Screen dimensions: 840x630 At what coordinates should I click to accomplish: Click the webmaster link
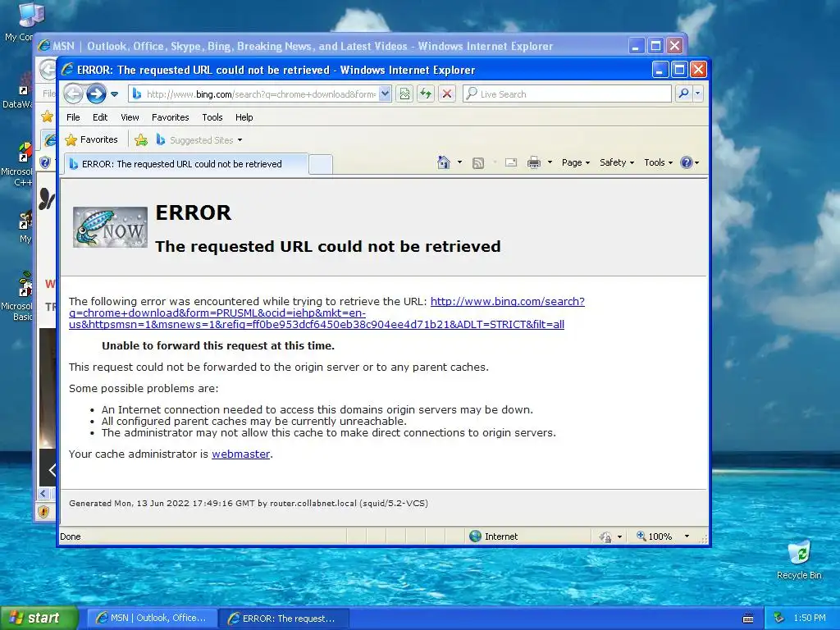[x=240, y=454]
